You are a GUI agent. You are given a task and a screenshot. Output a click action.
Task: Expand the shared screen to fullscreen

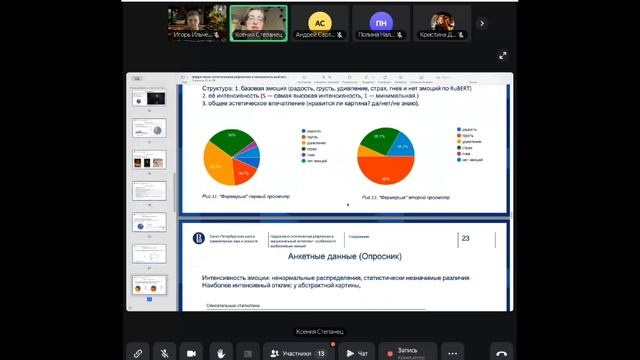pyautogui.click(x=503, y=56)
